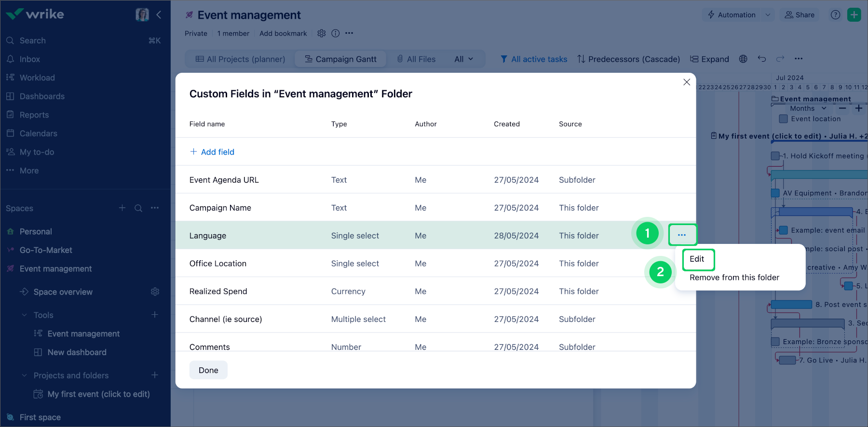Click the globe icon in Gantt toolbar
Viewport: 868px width, 427px height.
pos(743,59)
